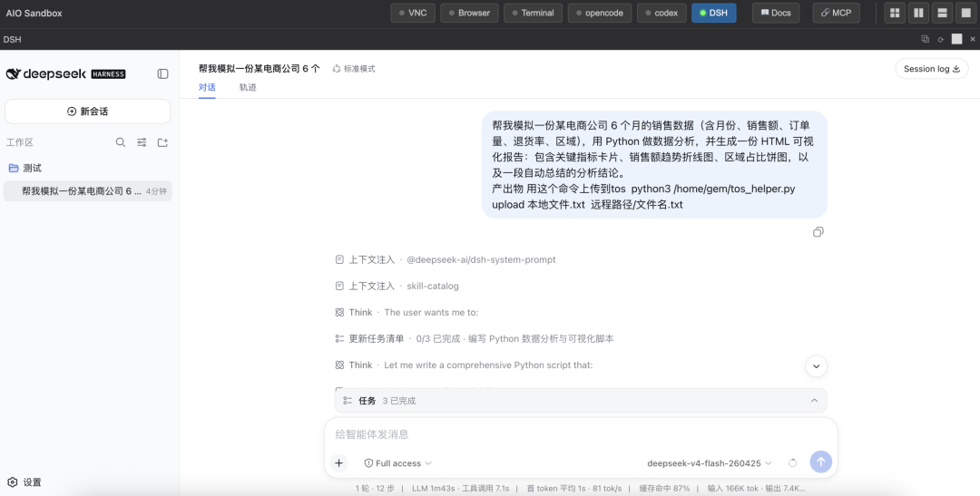980x496 pixels.
Task: Open the deepseek-v4-flash-260425 model dropdown
Action: pyautogui.click(x=710, y=462)
